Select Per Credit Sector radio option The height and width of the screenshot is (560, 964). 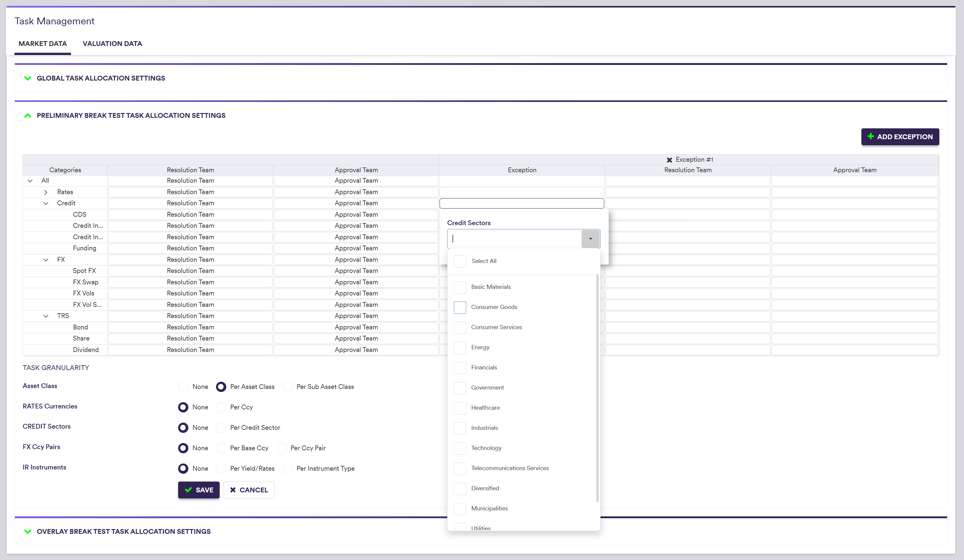point(221,427)
